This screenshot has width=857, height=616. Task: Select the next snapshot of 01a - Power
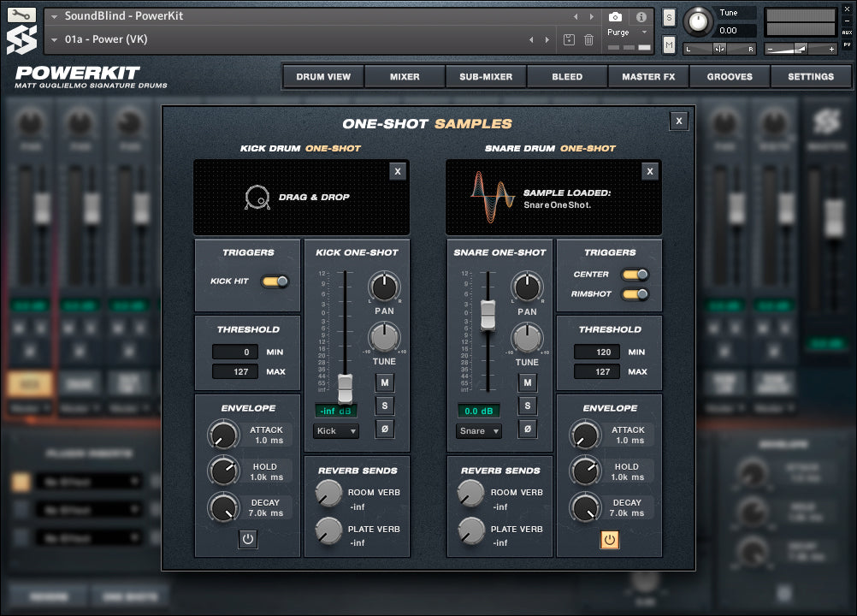[547, 39]
